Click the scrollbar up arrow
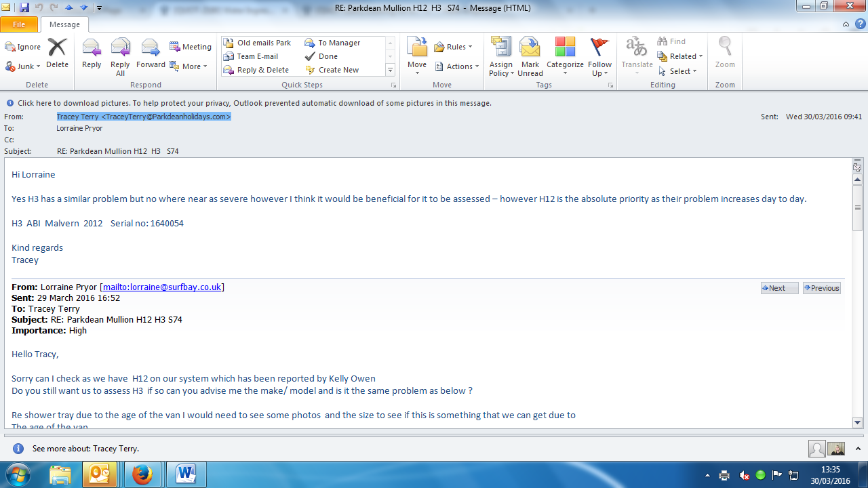The height and width of the screenshot is (488, 868). coord(857,180)
